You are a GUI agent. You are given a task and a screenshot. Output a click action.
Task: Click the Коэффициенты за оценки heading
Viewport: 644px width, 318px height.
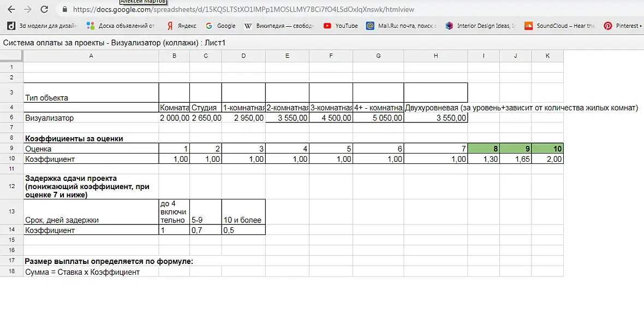[74, 139]
